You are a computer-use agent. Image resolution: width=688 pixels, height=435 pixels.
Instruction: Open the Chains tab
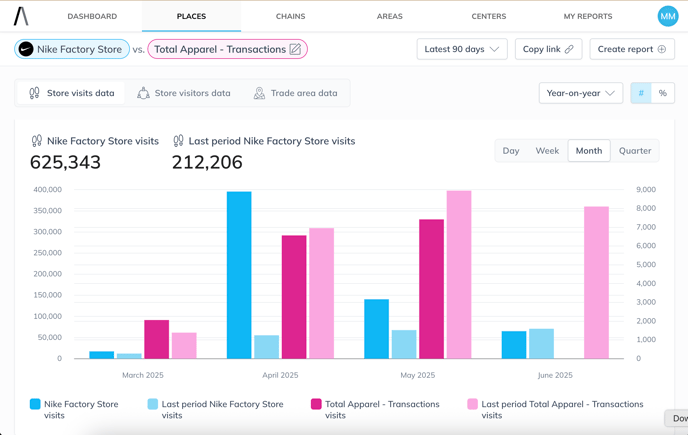pyautogui.click(x=290, y=16)
